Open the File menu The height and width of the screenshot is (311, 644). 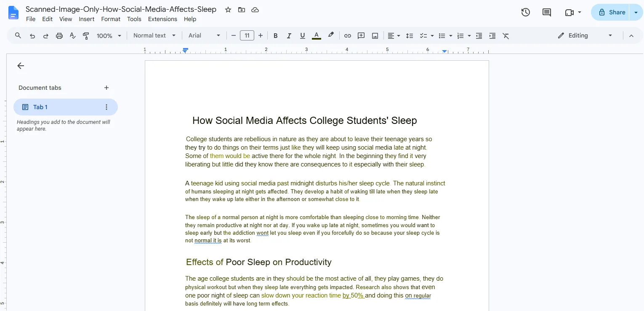[31, 19]
